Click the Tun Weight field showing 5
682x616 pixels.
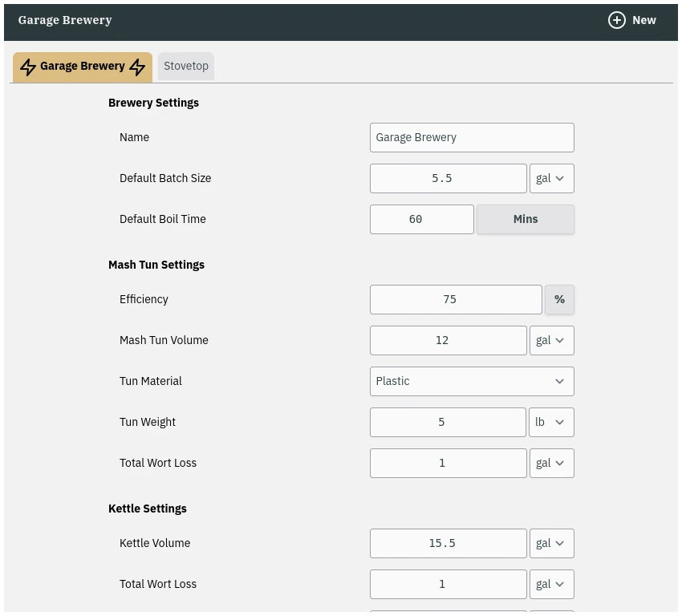448,422
